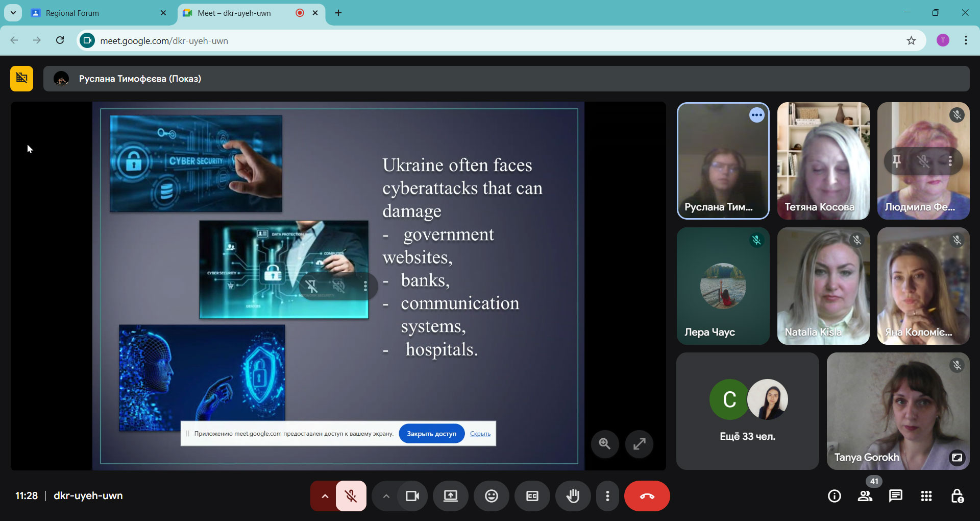
Task: Click the raise hand icon
Action: [573, 496]
